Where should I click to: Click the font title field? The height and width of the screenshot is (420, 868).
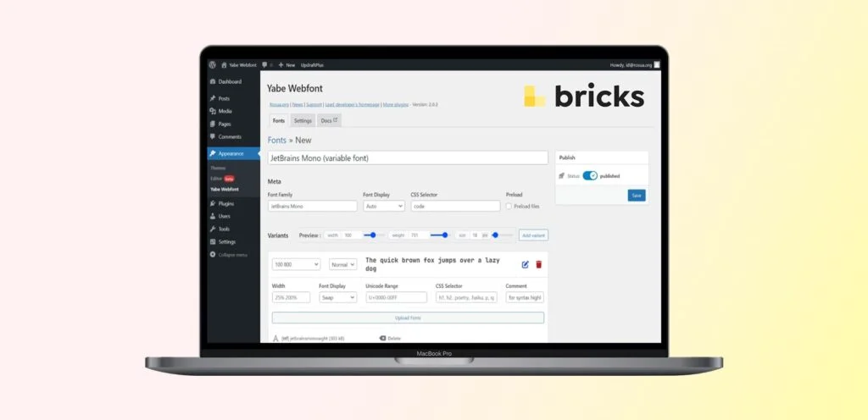pos(408,158)
